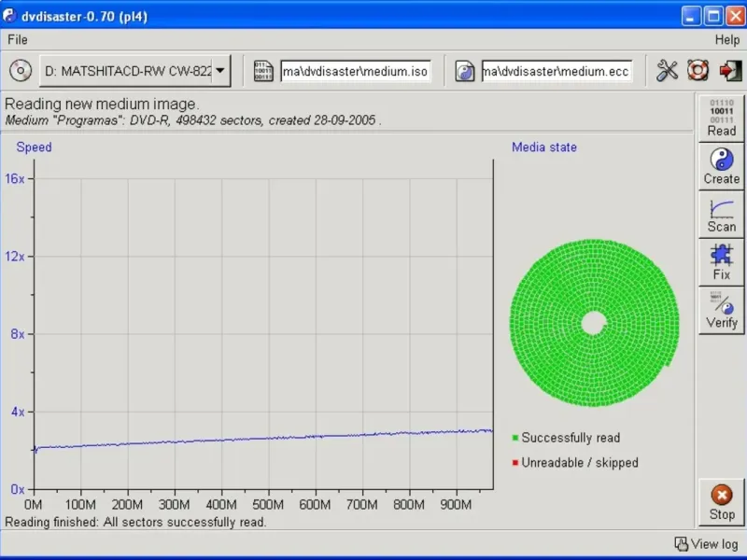
Task: Click the green media state spiral
Action: (x=594, y=323)
